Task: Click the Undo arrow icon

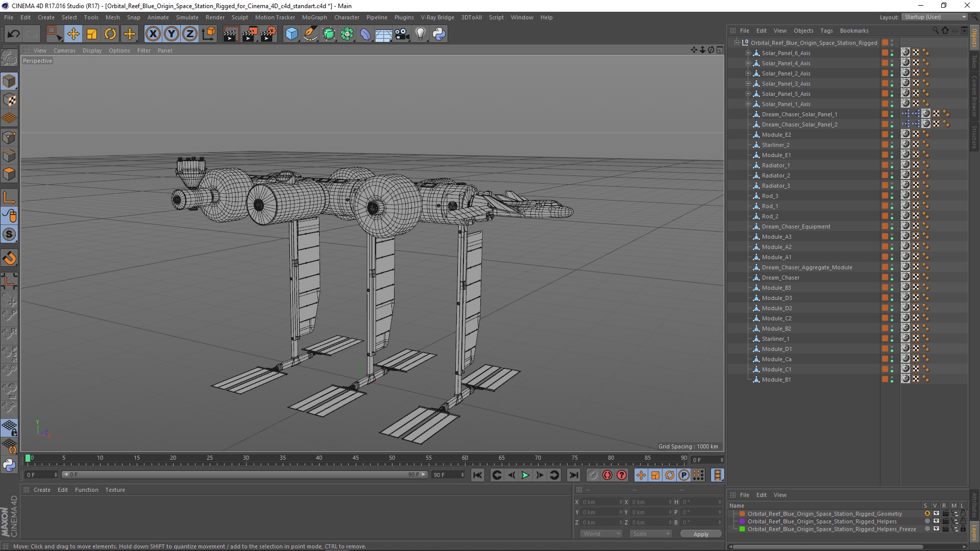Action: pos(13,34)
